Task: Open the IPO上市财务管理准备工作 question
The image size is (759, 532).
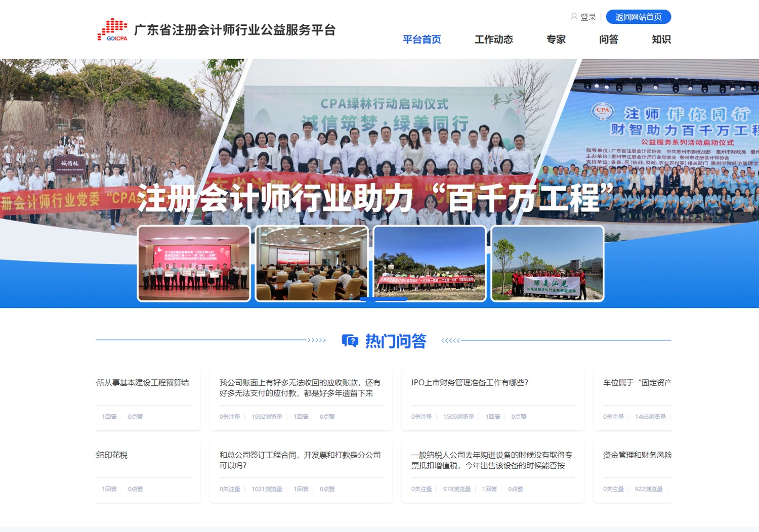Action: tap(470, 383)
